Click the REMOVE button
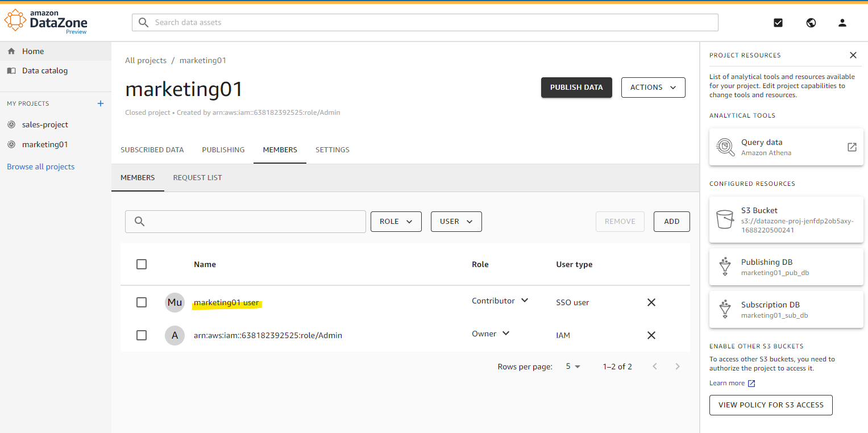 pos(620,222)
